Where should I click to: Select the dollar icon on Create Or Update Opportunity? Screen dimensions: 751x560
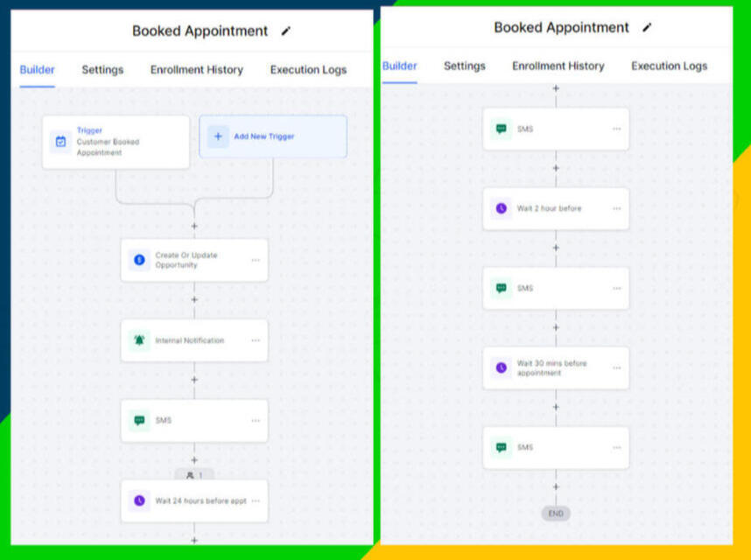[x=138, y=259]
